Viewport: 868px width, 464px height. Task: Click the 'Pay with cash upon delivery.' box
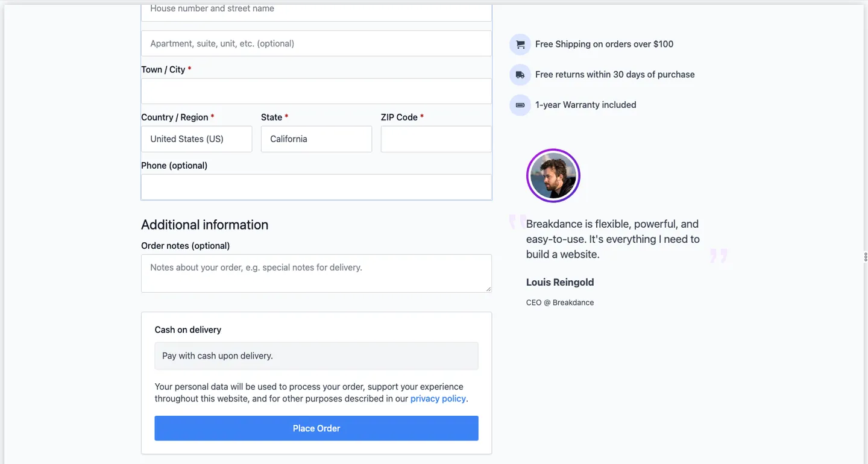(316, 356)
